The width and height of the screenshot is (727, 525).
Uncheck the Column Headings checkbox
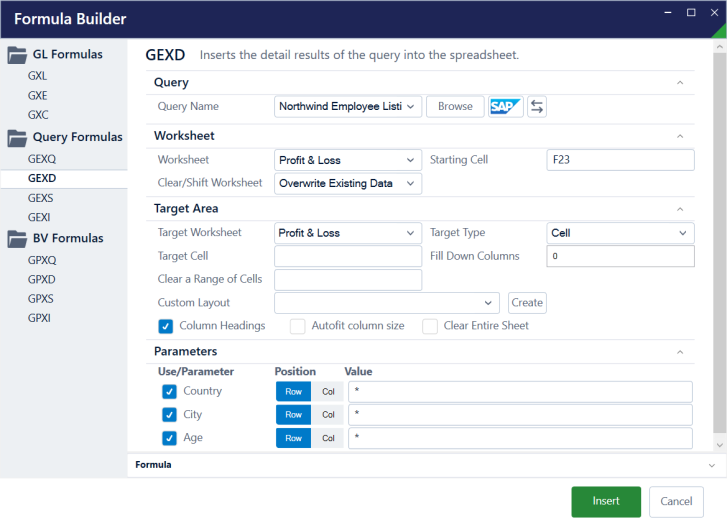pos(166,326)
